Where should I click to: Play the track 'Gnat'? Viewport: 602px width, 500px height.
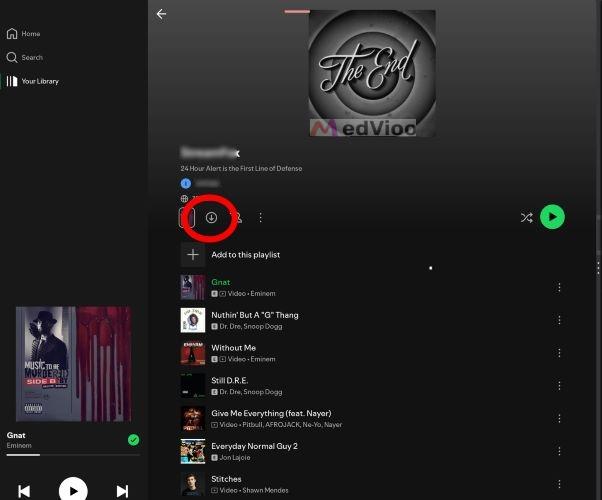221,282
